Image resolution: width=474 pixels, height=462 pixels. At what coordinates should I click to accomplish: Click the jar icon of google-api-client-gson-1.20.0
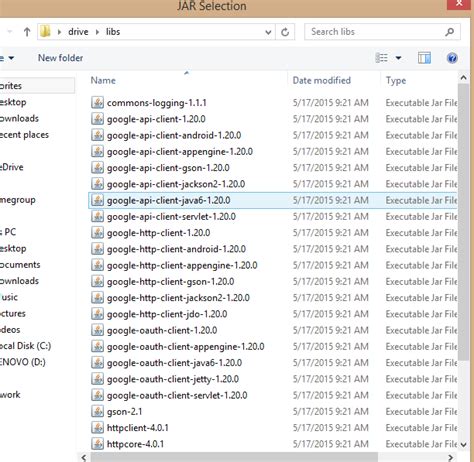click(97, 167)
